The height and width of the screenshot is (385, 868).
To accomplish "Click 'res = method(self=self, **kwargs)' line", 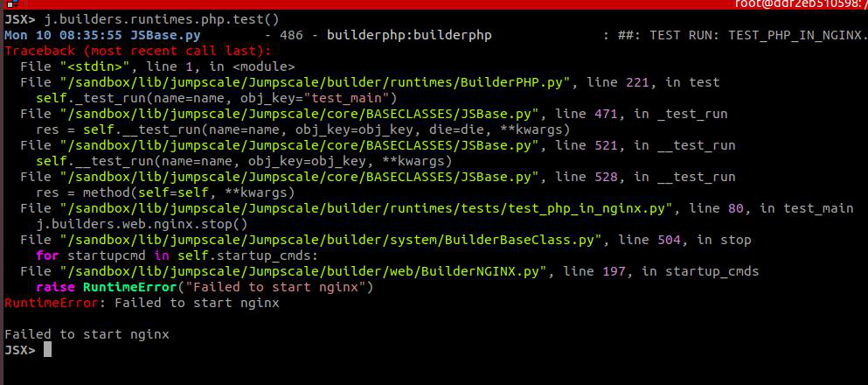I will (x=165, y=193).
